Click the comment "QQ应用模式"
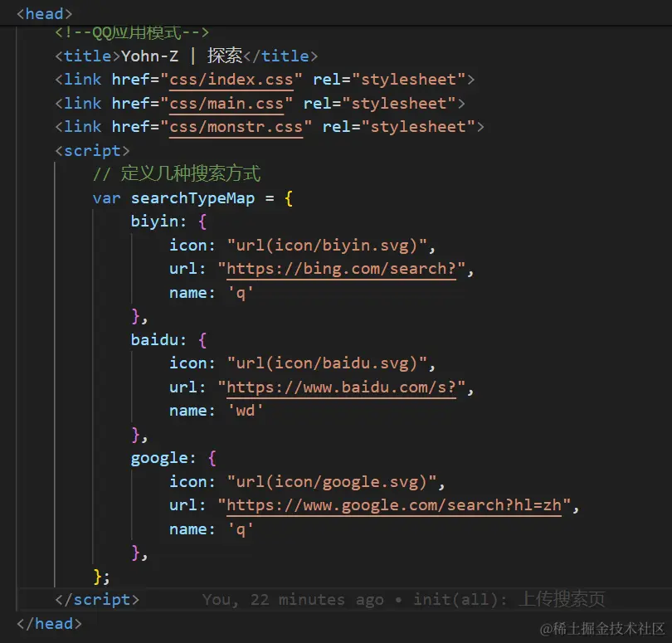The image size is (672, 643). 136,32
